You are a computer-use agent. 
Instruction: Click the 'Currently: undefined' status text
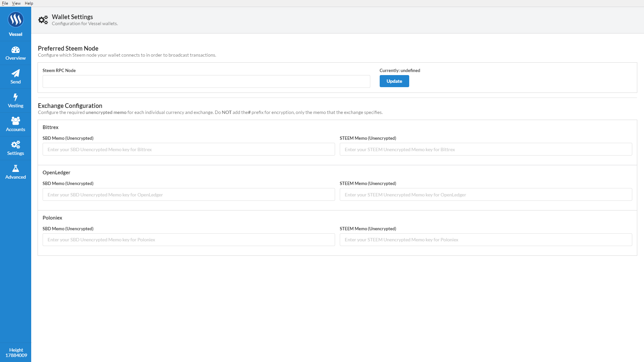(400, 70)
